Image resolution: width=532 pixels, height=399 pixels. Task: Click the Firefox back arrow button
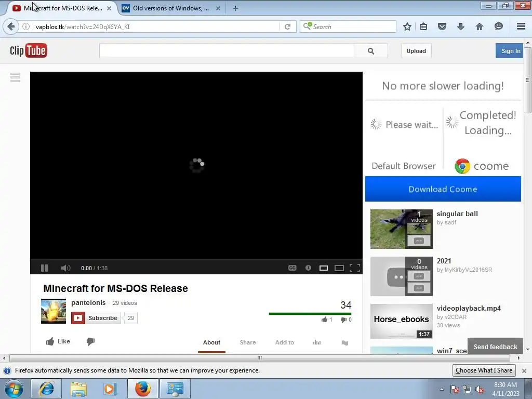(x=11, y=26)
